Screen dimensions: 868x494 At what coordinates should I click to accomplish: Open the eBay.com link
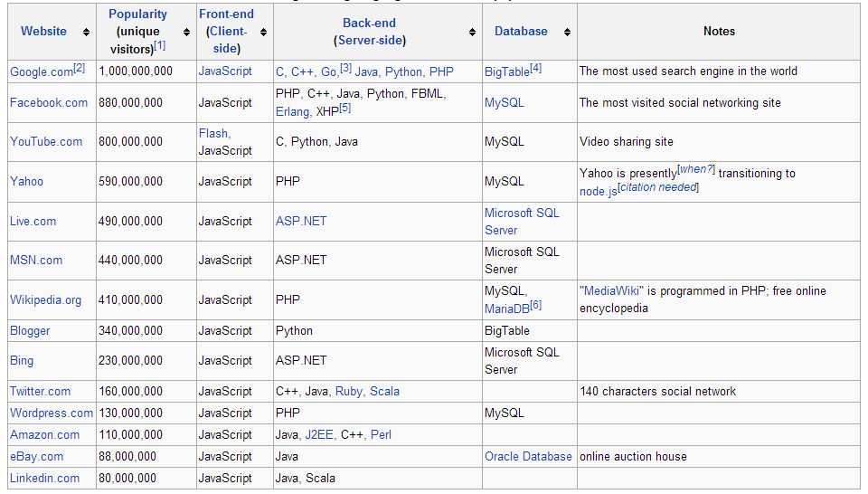click(x=36, y=457)
